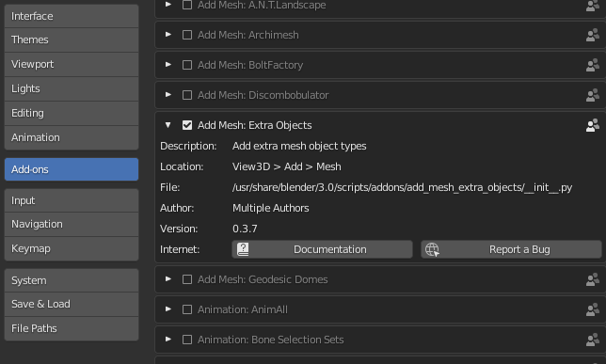The image size is (606, 364).
Task: Open the Documentation button for Extra Objects
Action: 322,249
